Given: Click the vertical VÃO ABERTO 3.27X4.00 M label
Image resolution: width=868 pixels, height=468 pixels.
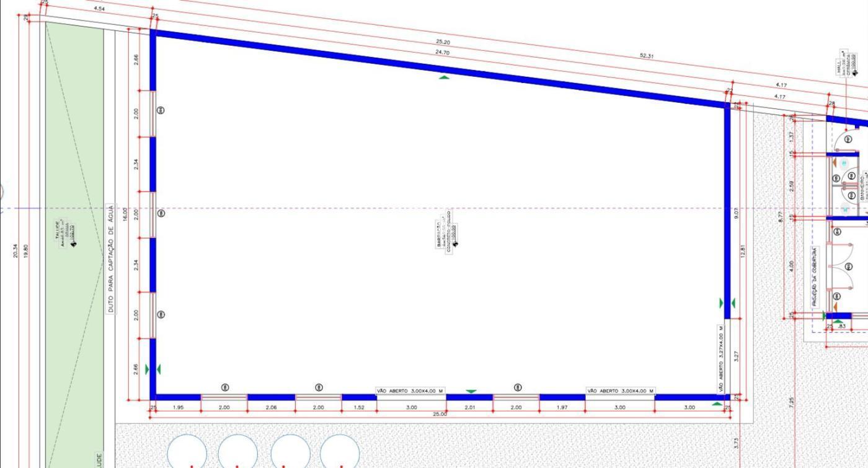Looking at the screenshot, I should (x=721, y=359).
